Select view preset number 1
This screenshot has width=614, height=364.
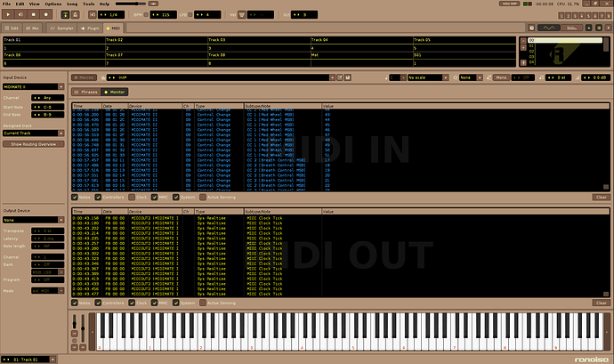(x=561, y=16)
